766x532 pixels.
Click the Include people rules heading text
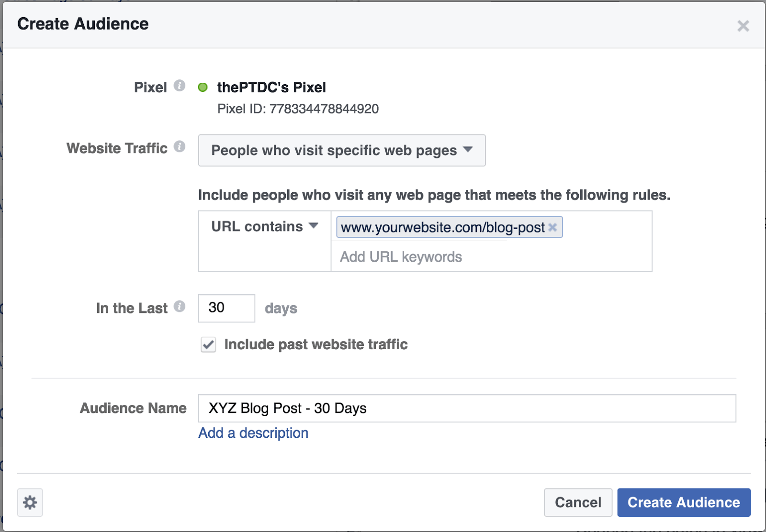point(434,195)
